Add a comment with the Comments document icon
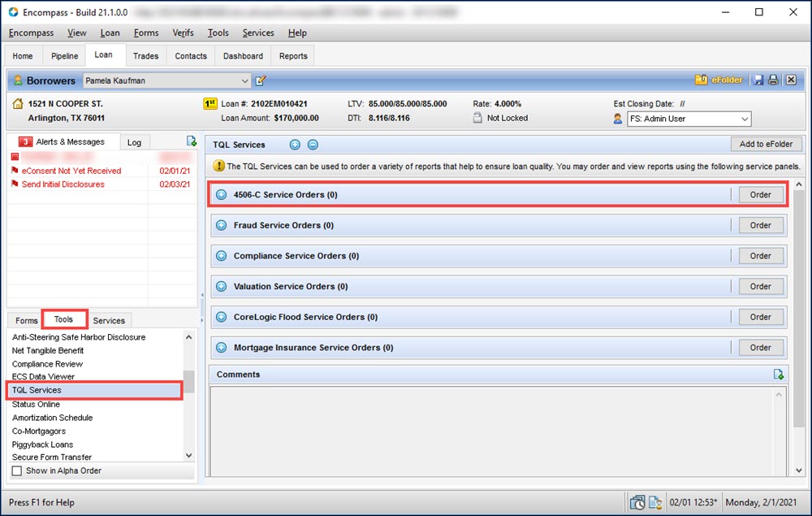This screenshot has height=516, width=812. point(778,374)
